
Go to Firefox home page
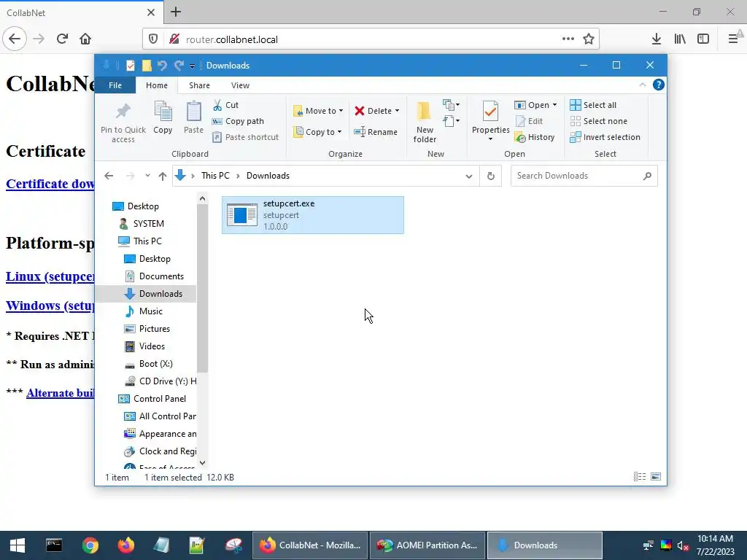tap(85, 39)
